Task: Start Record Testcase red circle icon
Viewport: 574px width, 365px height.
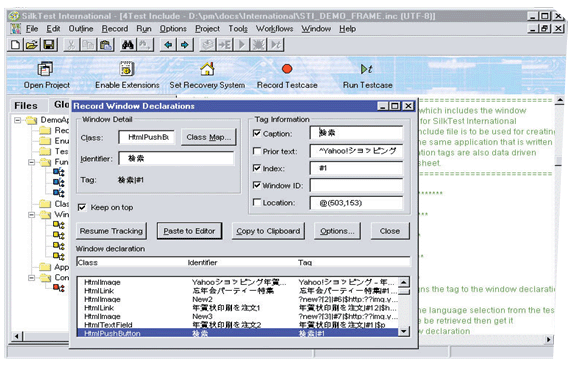Action: pyautogui.click(x=287, y=69)
